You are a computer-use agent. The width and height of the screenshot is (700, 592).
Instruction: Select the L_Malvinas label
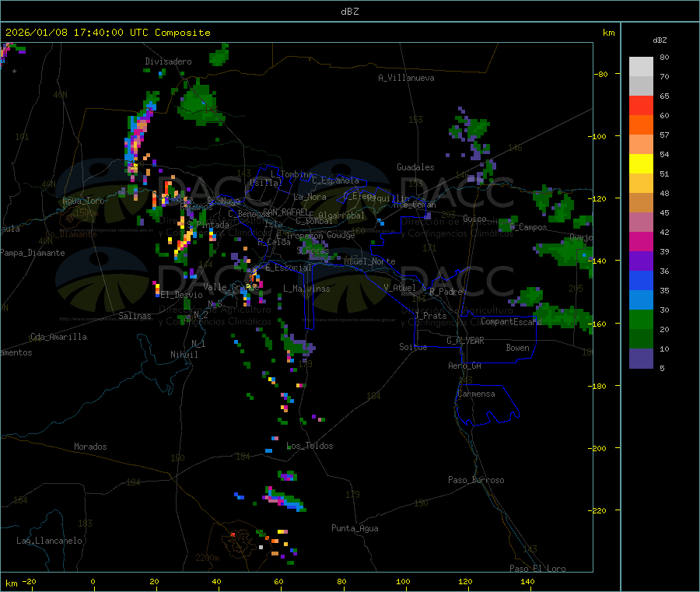point(306,289)
